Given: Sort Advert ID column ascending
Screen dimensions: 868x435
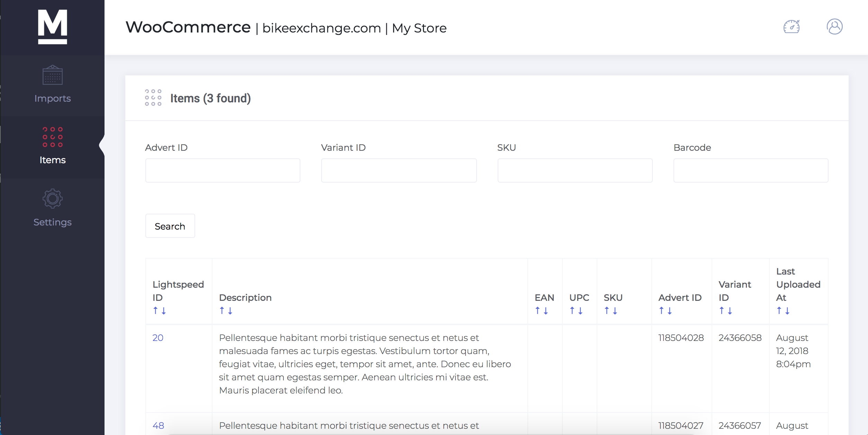Looking at the screenshot, I should coord(661,311).
